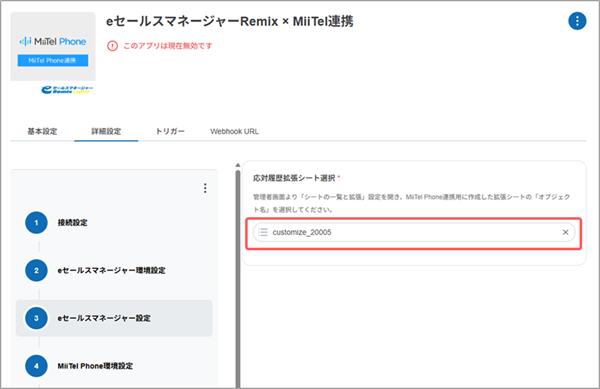Select step 3 eセールスマネージャー設定

[x=114, y=318]
